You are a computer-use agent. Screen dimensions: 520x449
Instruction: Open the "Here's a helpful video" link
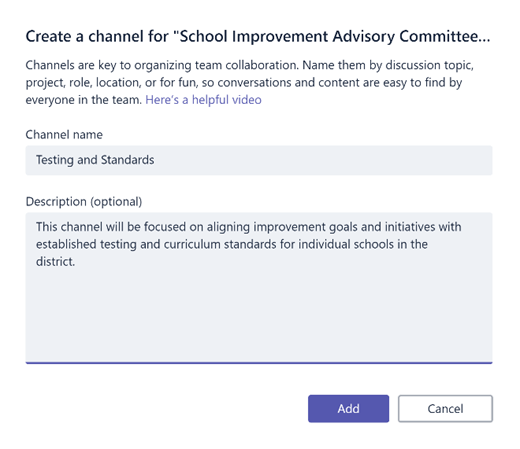click(x=203, y=100)
